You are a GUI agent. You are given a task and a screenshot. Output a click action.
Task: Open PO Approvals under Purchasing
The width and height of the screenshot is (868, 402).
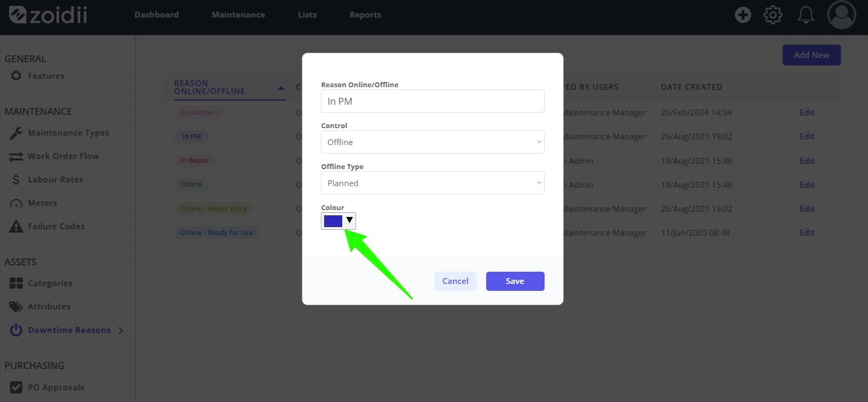coord(56,388)
